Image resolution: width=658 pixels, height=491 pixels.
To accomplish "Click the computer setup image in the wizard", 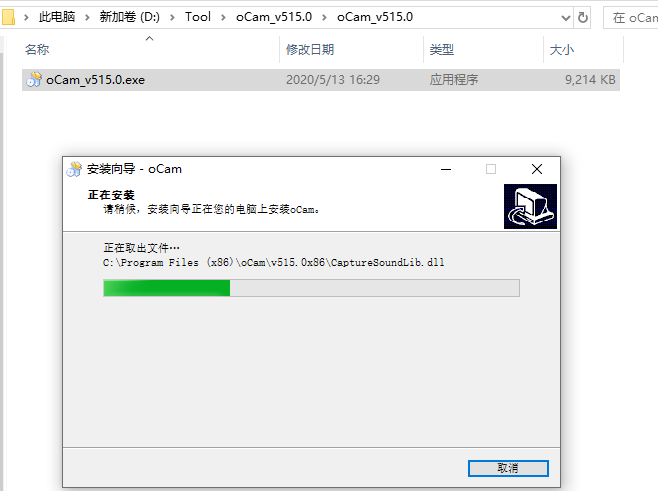I will pos(530,206).
